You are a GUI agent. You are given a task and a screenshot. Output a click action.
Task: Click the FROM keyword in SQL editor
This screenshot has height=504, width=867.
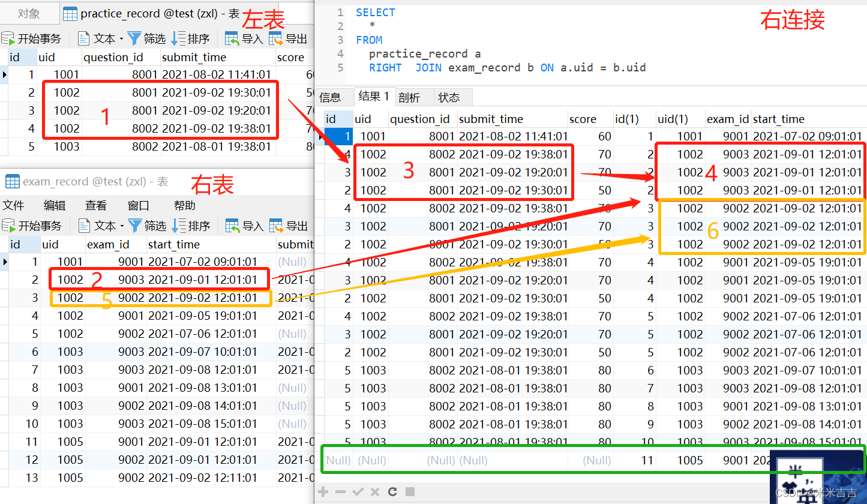tap(369, 40)
